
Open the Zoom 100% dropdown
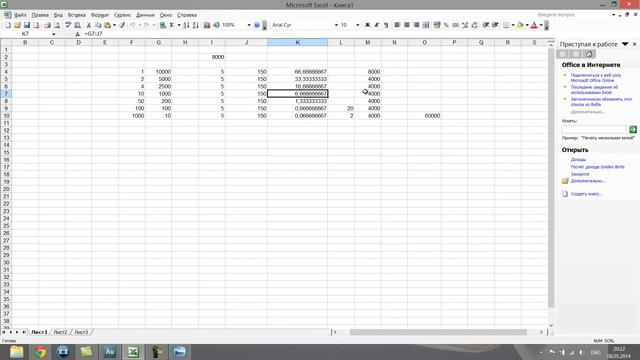point(249,25)
